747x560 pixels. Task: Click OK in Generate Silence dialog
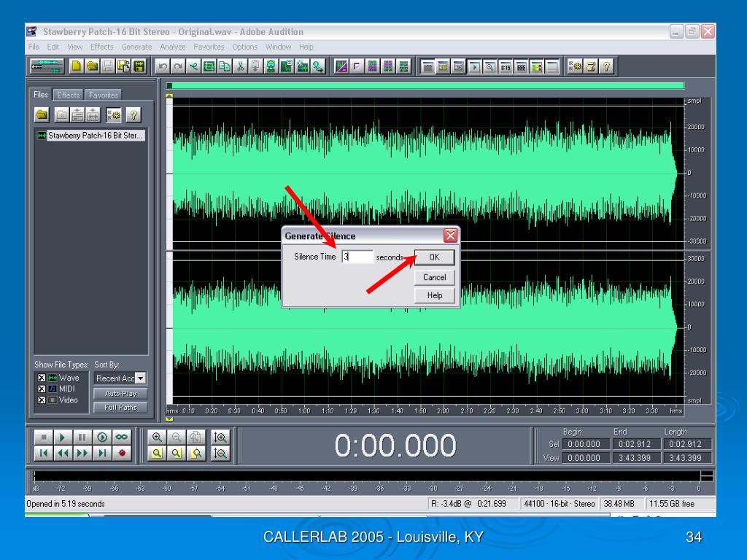[435, 257]
